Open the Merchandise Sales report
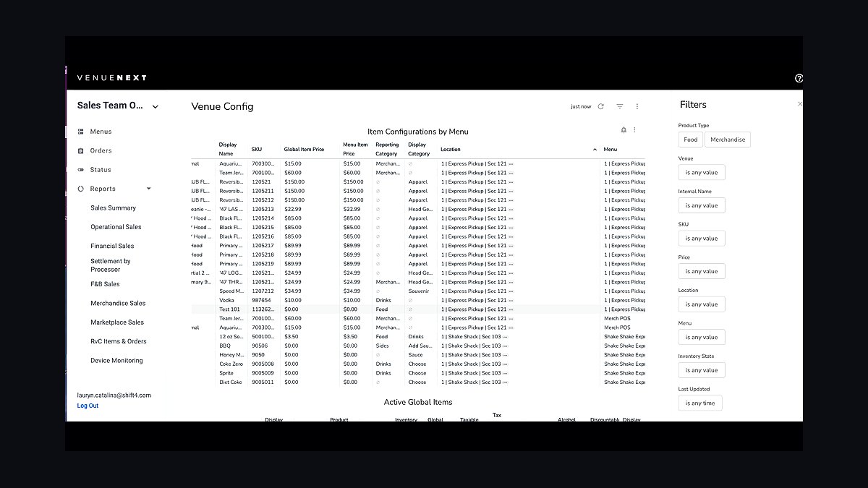 [x=118, y=304]
